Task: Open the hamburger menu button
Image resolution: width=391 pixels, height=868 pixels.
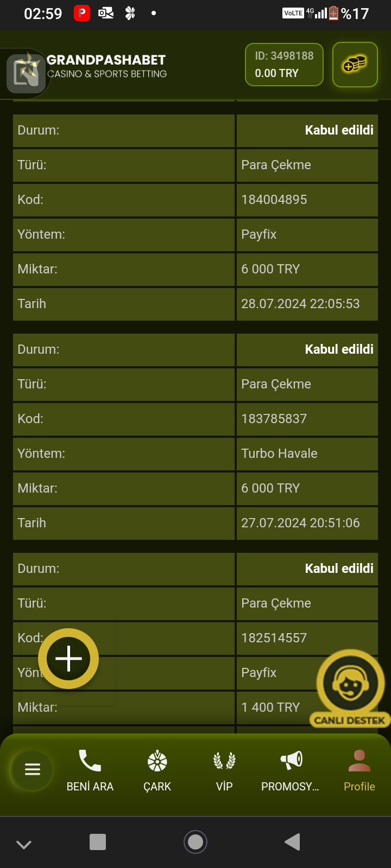Action: click(33, 769)
